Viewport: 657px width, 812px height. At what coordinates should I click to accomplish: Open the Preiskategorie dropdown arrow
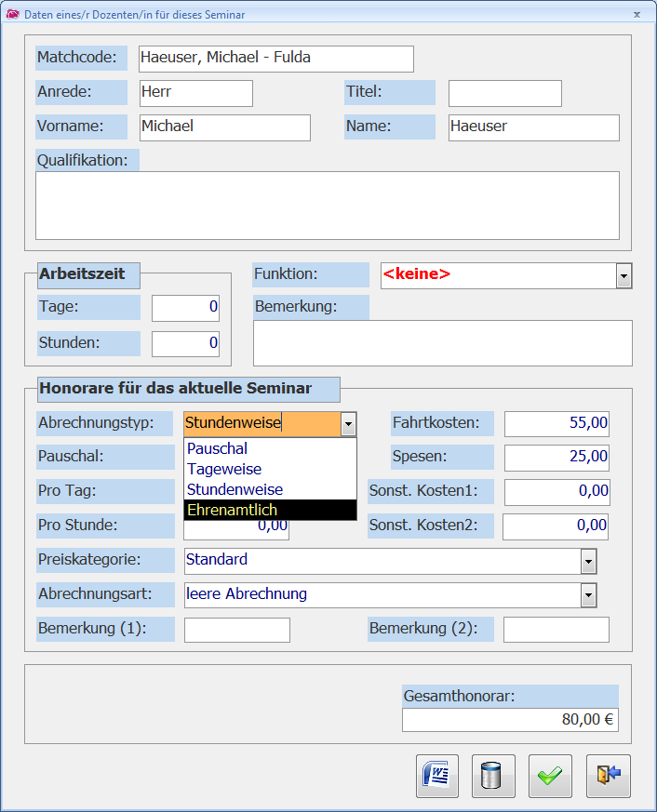tap(588, 561)
